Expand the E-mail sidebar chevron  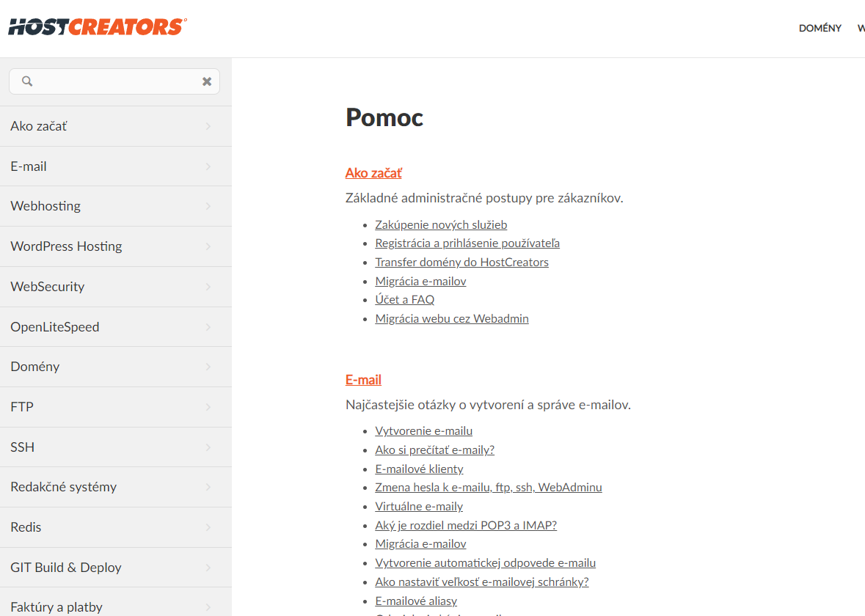click(208, 166)
